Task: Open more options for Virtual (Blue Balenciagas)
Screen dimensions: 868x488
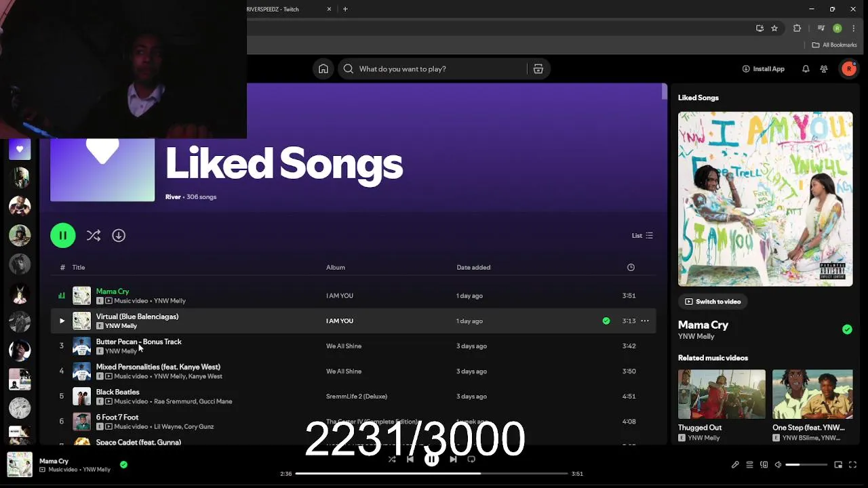Action: pyautogui.click(x=645, y=321)
